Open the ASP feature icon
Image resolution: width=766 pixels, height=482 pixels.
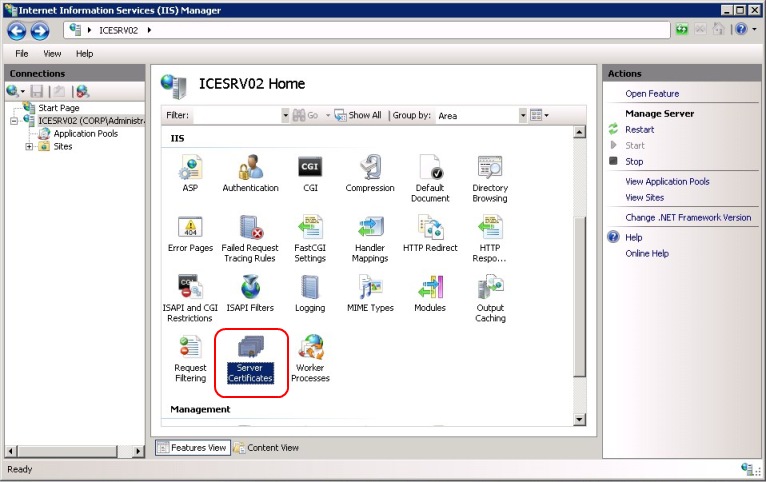[190, 173]
